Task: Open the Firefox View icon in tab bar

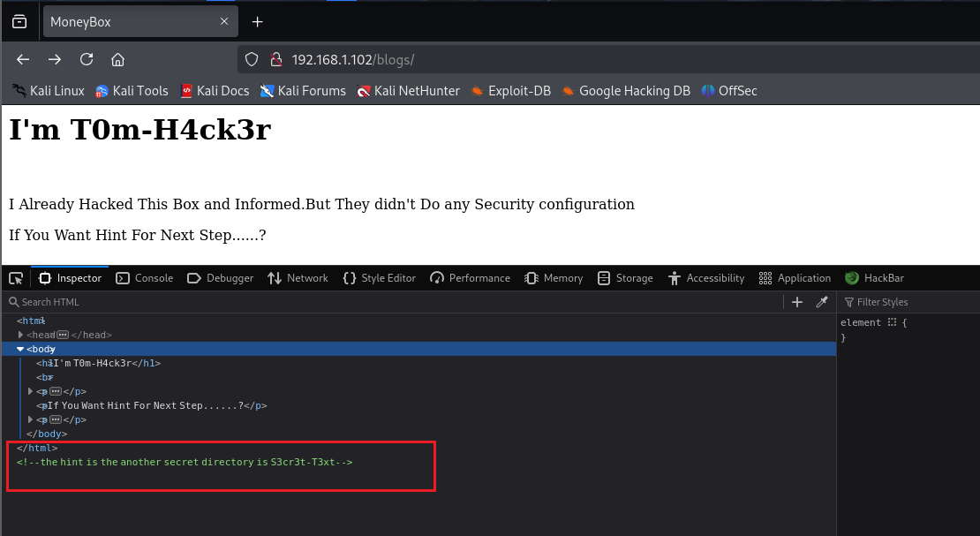Action: point(19,22)
